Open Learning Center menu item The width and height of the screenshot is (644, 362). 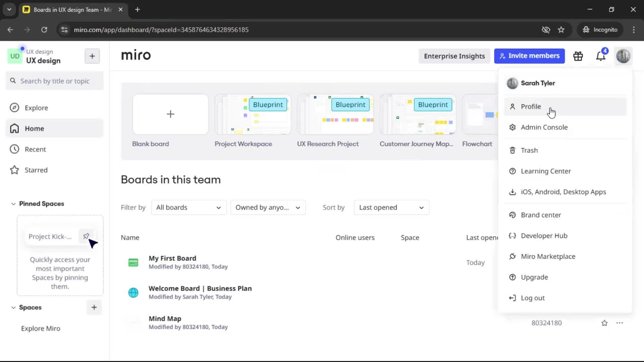pyautogui.click(x=565, y=171)
